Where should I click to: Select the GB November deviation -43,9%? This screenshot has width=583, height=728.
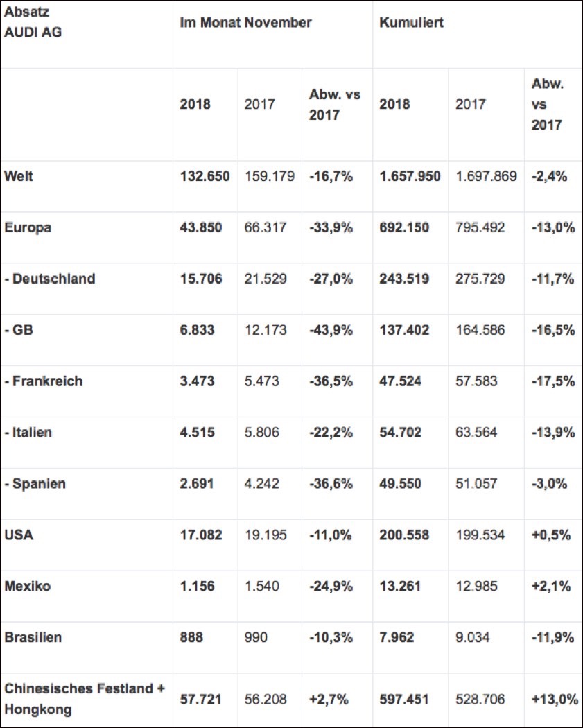pyautogui.click(x=331, y=330)
